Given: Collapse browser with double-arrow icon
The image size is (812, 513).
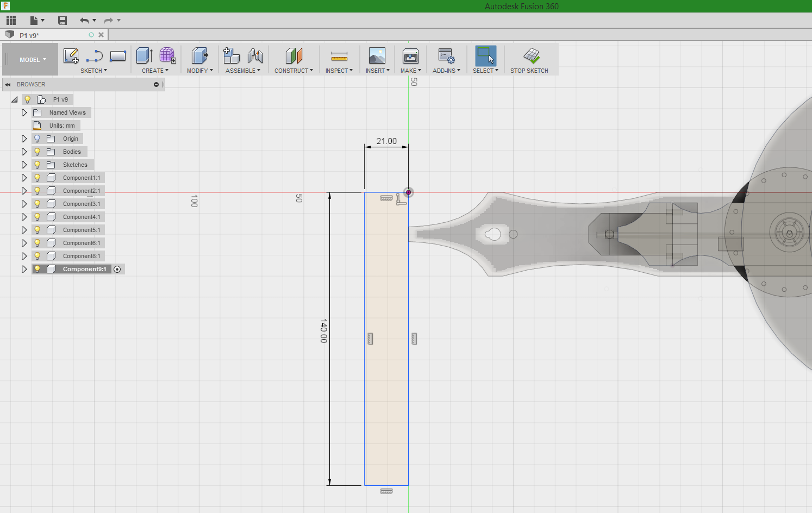Looking at the screenshot, I should click(x=8, y=85).
